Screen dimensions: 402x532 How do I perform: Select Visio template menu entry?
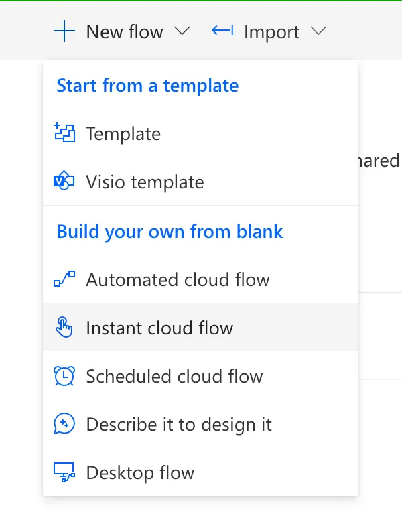click(145, 182)
